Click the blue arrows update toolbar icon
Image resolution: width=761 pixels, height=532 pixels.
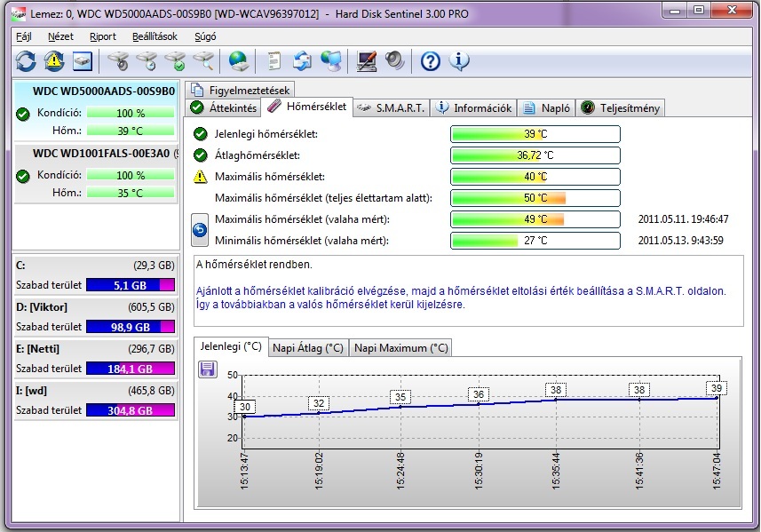303,61
